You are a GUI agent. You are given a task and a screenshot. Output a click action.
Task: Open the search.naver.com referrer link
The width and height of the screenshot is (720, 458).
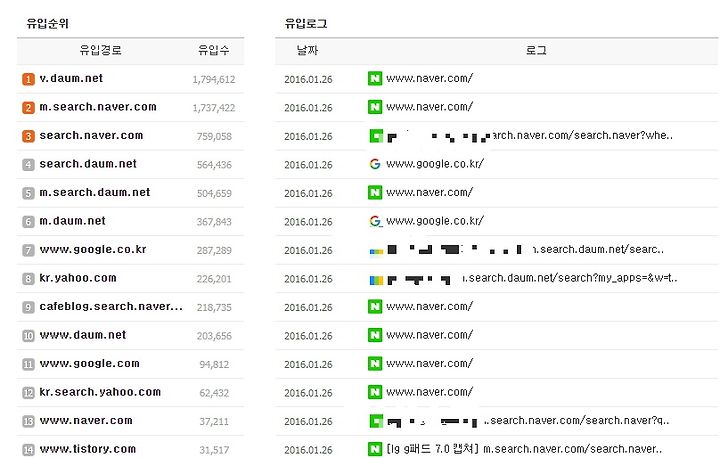click(x=91, y=136)
